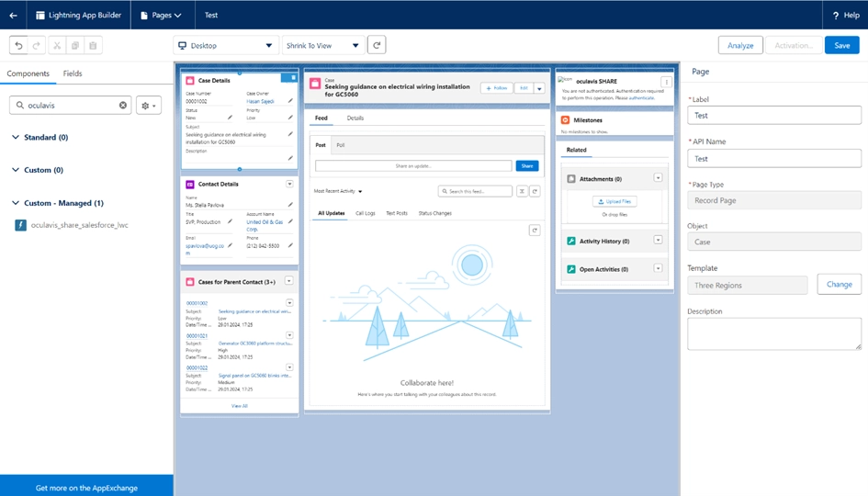
Task: Select the Related tab
Action: (x=576, y=150)
